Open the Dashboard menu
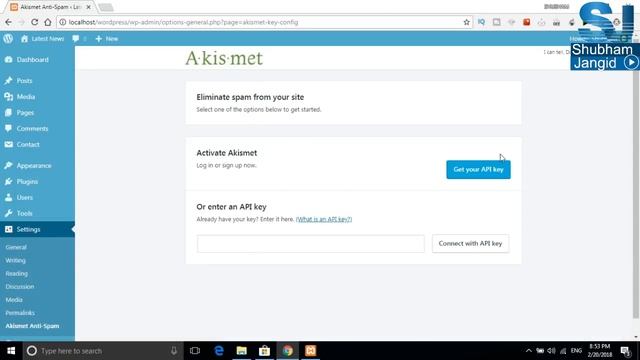The height and width of the screenshot is (360, 640). (x=33, y=60)
